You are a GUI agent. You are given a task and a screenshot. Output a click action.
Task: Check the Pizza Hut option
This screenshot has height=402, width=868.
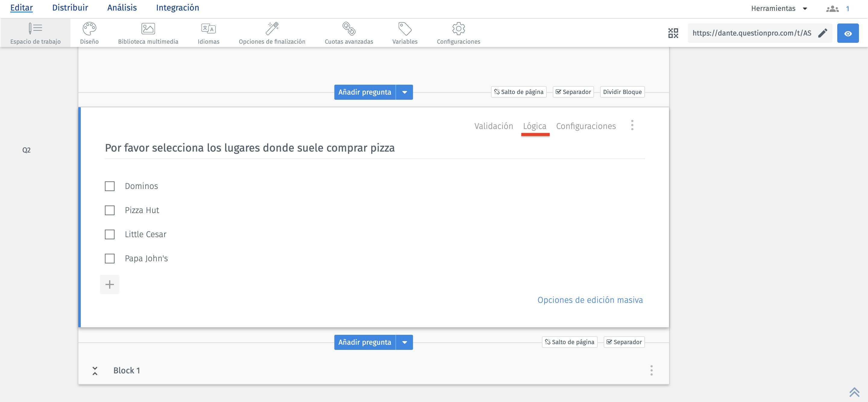109,210
